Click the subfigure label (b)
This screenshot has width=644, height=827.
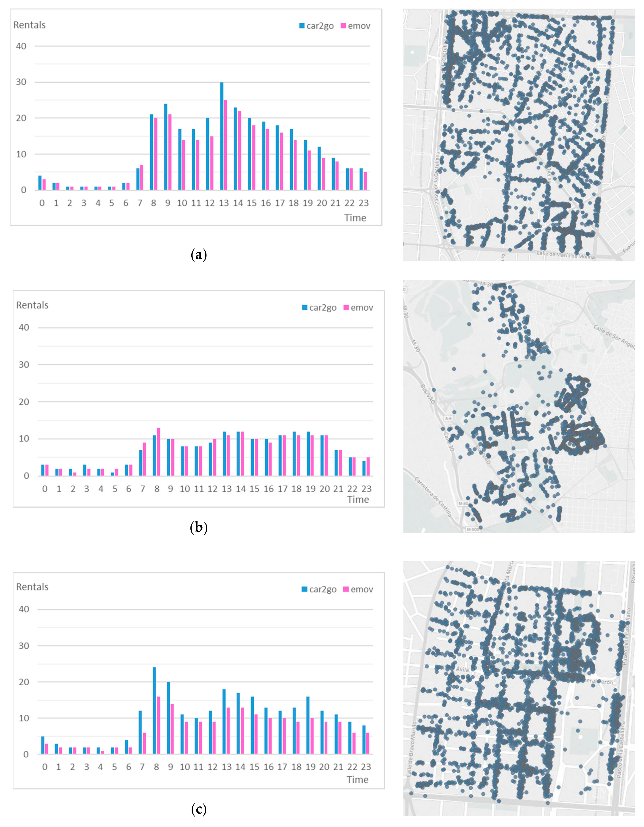pyautogui.click(x=198, y=528)
